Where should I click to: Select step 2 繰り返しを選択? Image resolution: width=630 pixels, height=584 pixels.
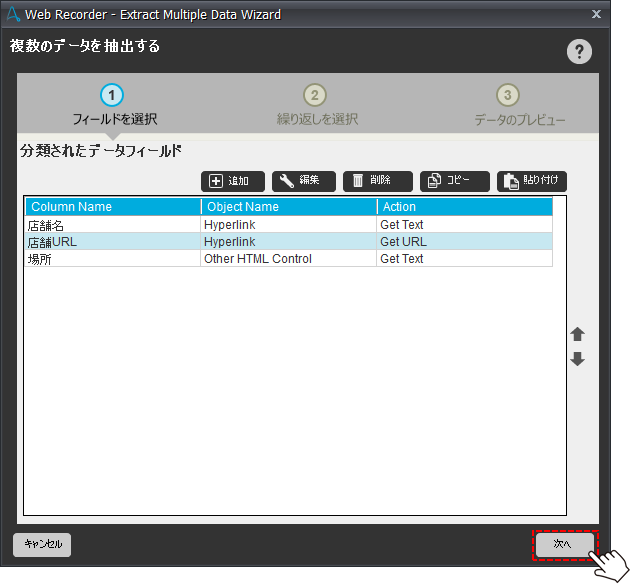(316, 105)
